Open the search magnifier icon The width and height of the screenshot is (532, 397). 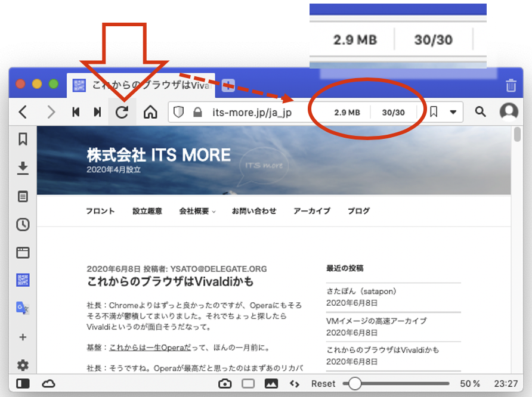[x=480, y=111]
